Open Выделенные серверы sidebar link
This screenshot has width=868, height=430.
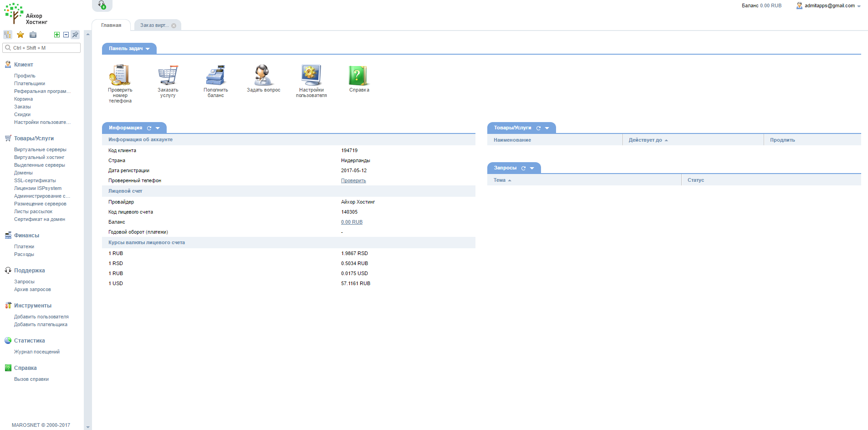click(40, 165)
